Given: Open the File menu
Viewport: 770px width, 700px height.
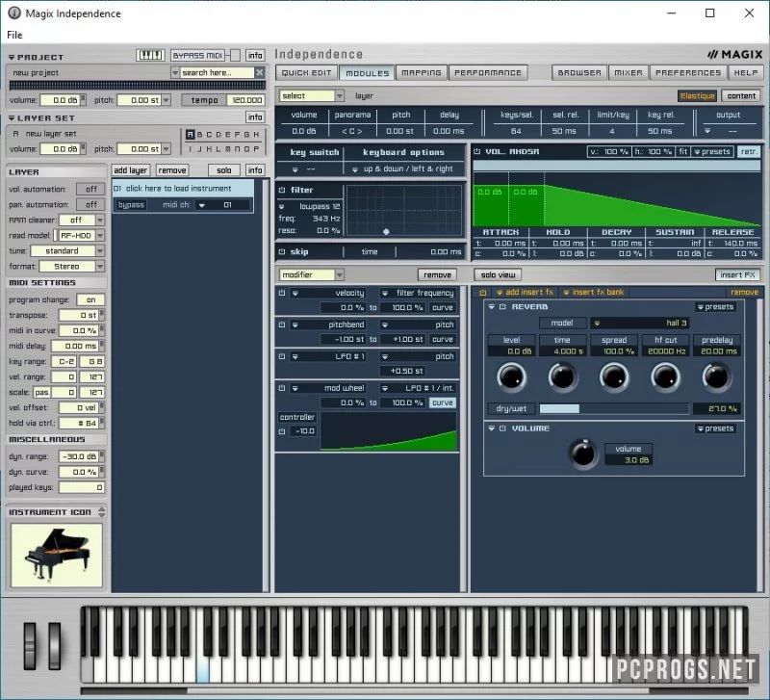Looking at the screenshot, I should (x=14, y=35).
